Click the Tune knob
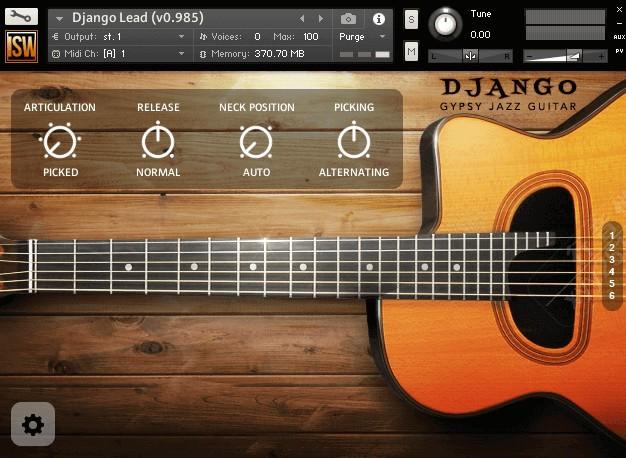Screen dimensions: 626x458 click(445, 24)
